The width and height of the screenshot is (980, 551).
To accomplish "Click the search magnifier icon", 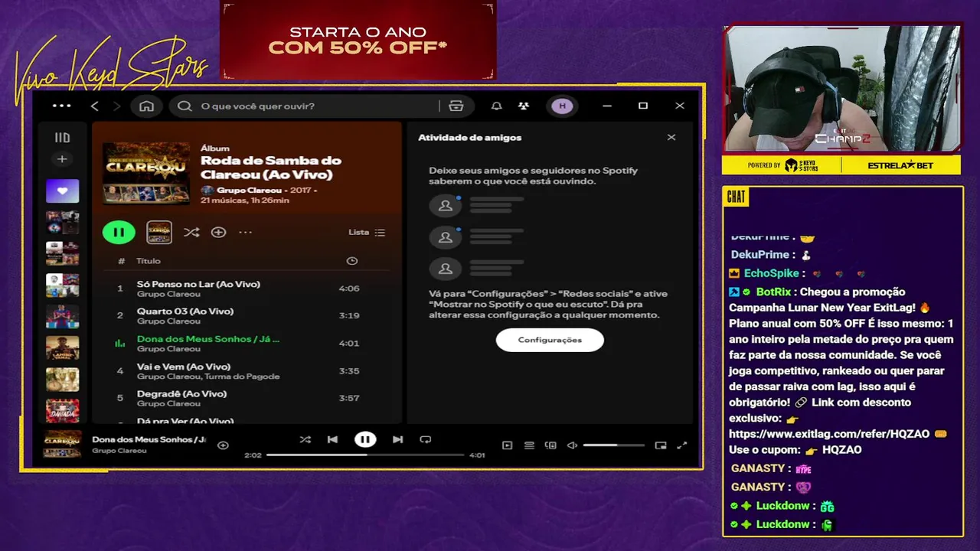I will coord(185,106).
